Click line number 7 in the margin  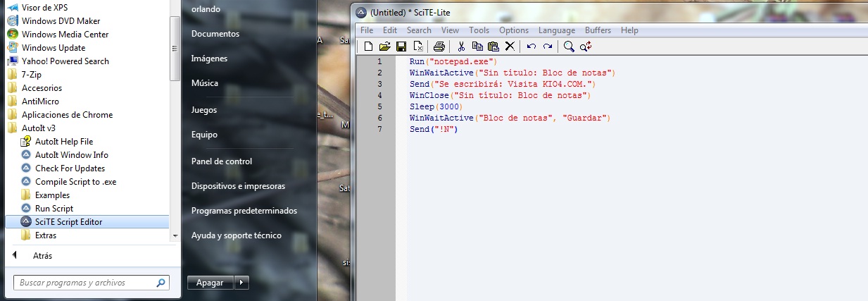[x=380, y=129]
